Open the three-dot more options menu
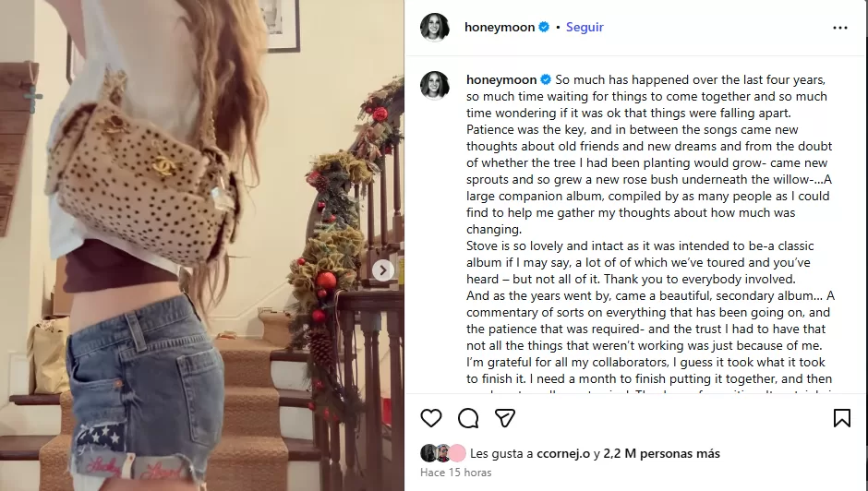 (839, 28)
